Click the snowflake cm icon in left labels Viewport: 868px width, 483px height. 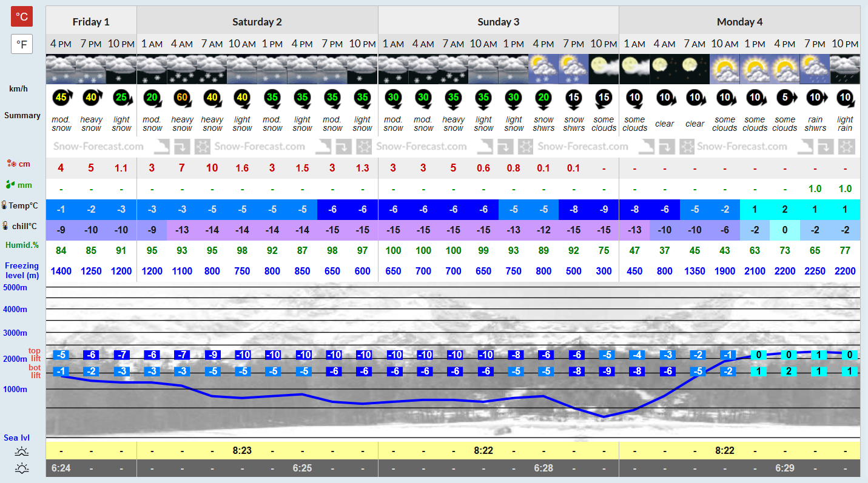(11, 164)
